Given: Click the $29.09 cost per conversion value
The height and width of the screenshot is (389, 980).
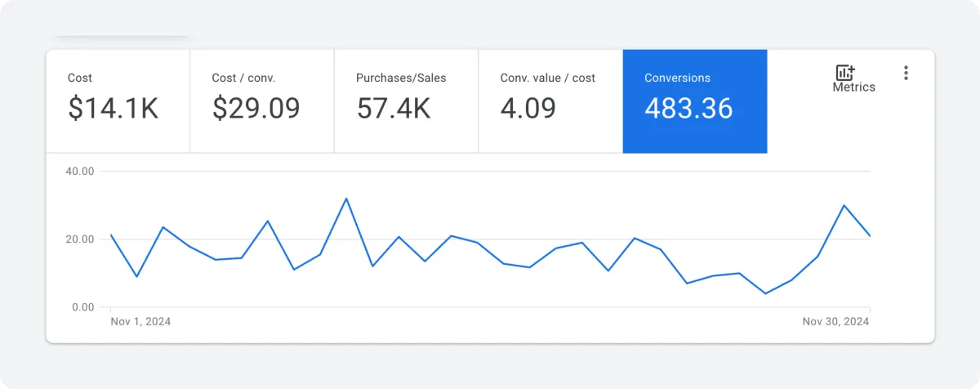Looking at the screenshot, I should coord(256,109).
